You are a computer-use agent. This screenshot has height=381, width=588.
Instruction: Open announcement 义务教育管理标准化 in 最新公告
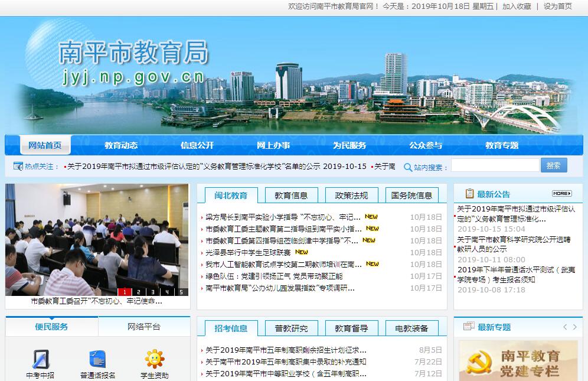click(515, 214)
